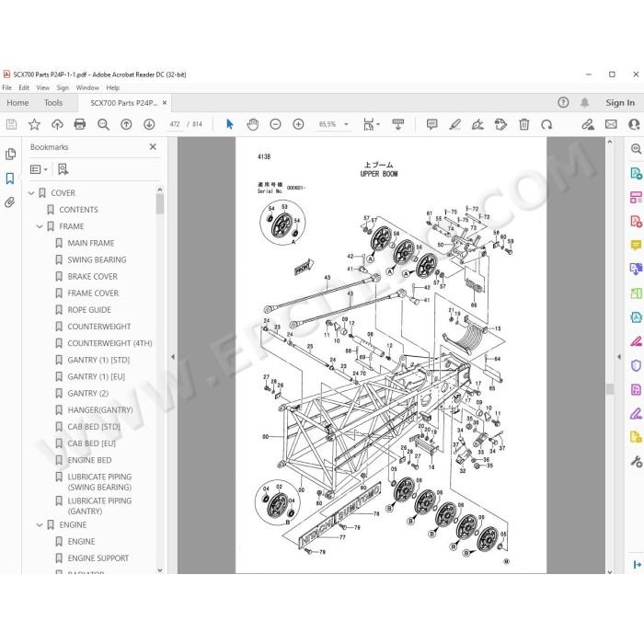This screenshot has height=644, width=644.
Task: Go to the next page arrow
Action: tap(149, 124)
